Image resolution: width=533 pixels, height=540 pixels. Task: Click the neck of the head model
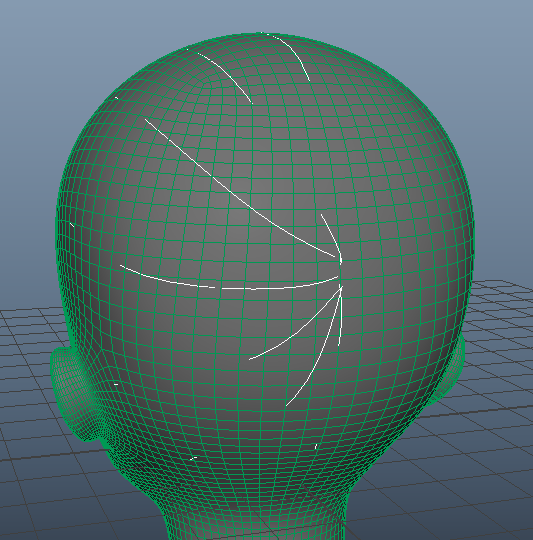click(x=255, y=517)
